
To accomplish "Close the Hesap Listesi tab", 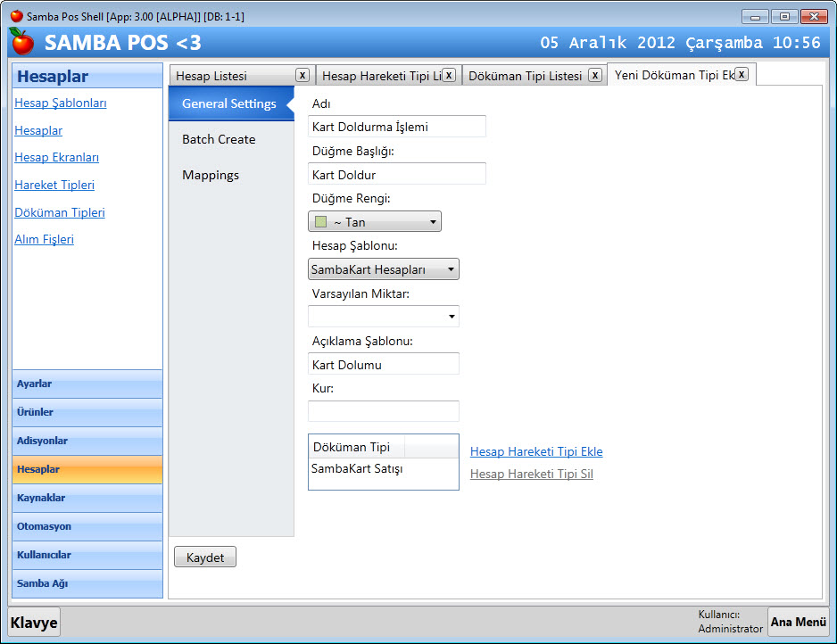I will click(302, 76).
